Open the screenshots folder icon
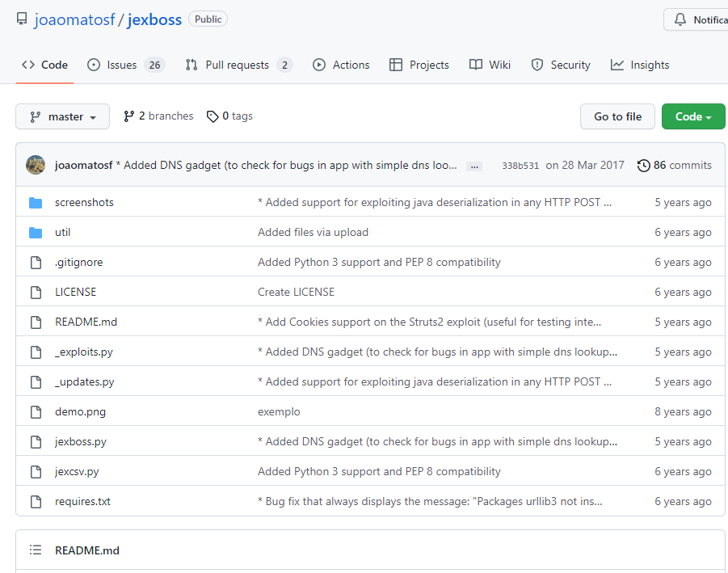The width and height of the screenshot is (728, 573). coord(36,203)
